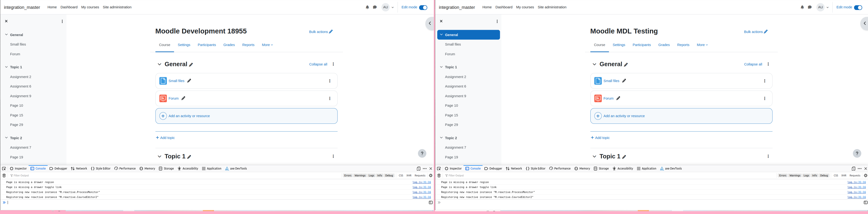
Task: Open course index options menu in right window
Action: [x=497, y=21]
